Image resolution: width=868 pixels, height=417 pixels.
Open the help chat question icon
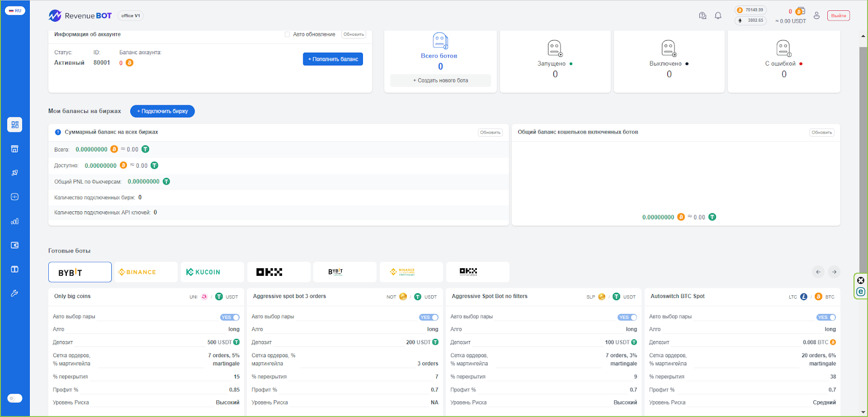pyautogui.click(x=703, y=16)
